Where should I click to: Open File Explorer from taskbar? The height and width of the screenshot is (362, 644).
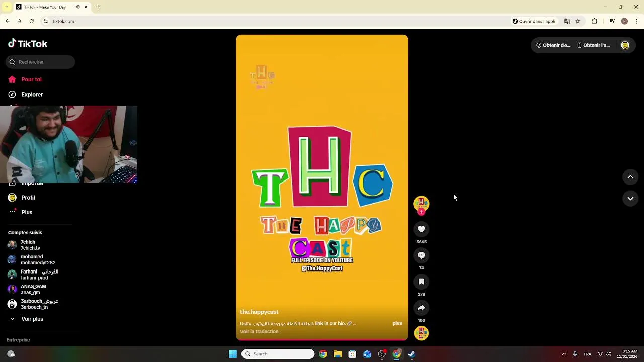[x=338, y=354]
